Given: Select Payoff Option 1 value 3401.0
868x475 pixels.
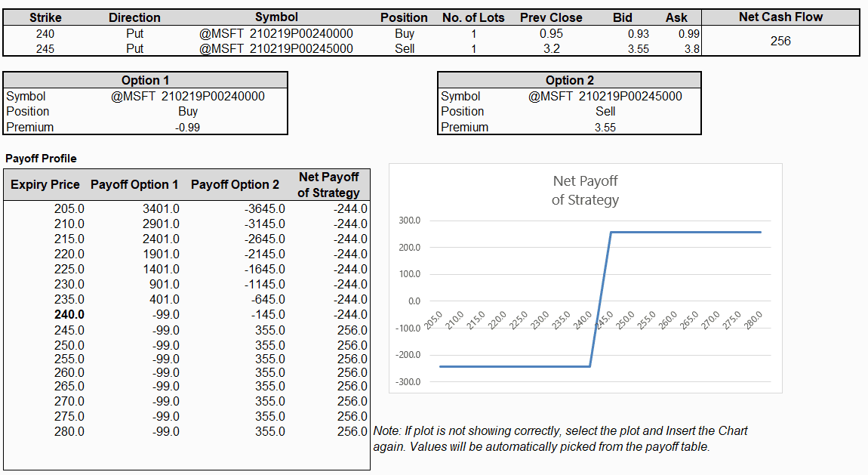Looking at the screenshot, I should 162,209.
